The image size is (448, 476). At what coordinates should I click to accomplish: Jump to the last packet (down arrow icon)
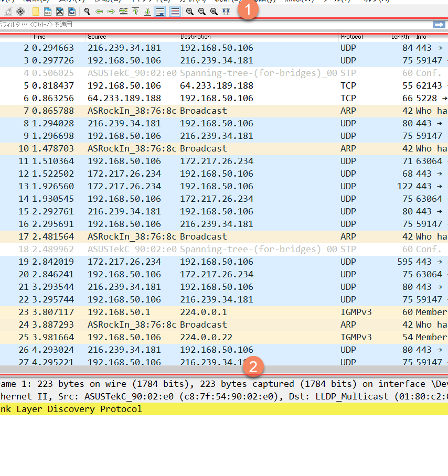[x=147, y=12]
